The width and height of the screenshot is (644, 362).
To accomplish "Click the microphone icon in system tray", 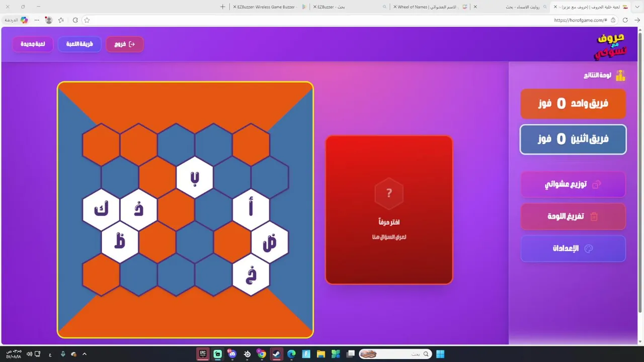I will tap(63, 354).
